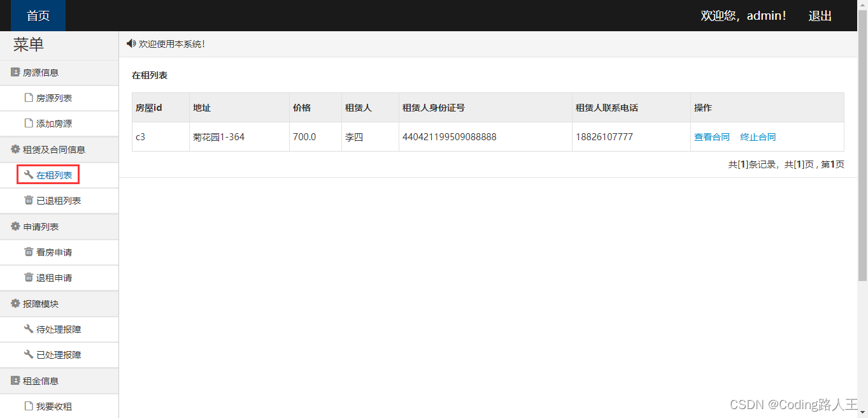Click the wrench icon next to 已处理报障
The height and width of the screenshot is (418, 868).
coord(28,354)
